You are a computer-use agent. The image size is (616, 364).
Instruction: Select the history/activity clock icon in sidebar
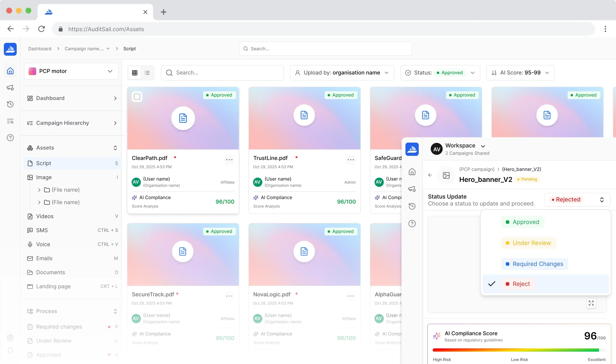(x=10, y=104)
